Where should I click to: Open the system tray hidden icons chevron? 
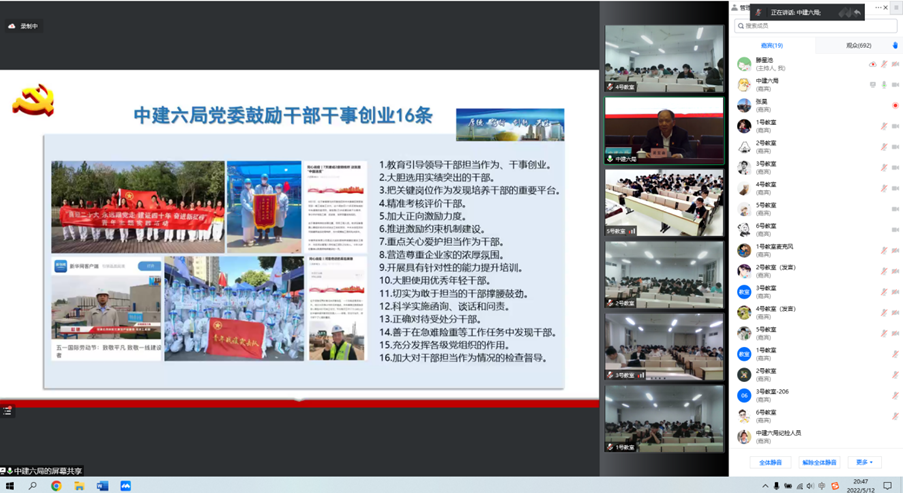(x=763, y=486)
